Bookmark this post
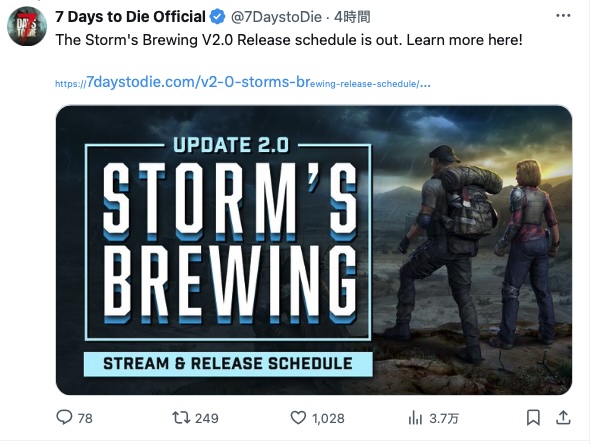Viewport: 595px width, 445px height. click(x=533, y=418)
